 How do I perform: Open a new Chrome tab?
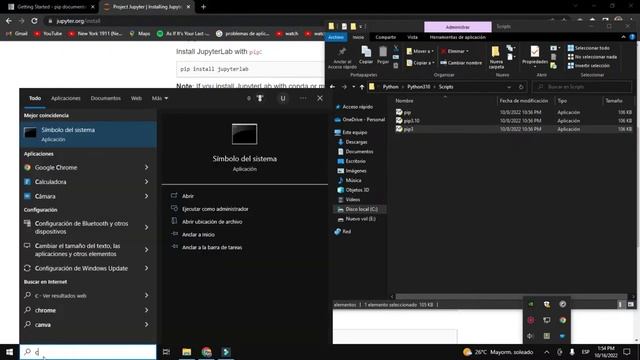[203, 7]
